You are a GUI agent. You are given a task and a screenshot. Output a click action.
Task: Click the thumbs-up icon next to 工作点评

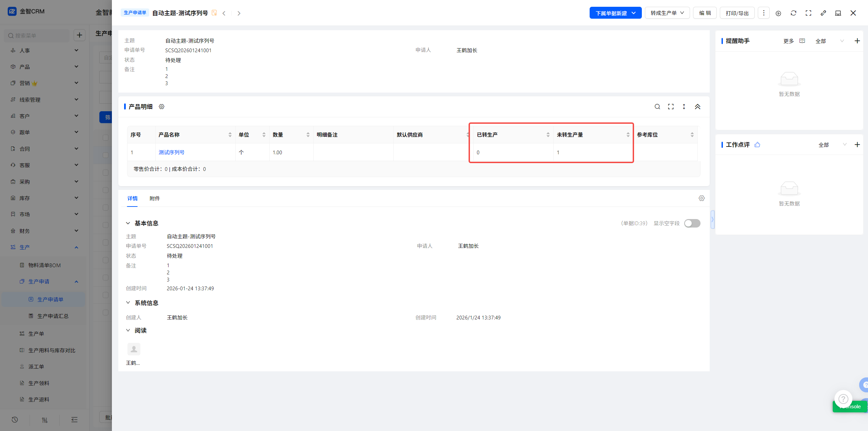coord(757,145)
